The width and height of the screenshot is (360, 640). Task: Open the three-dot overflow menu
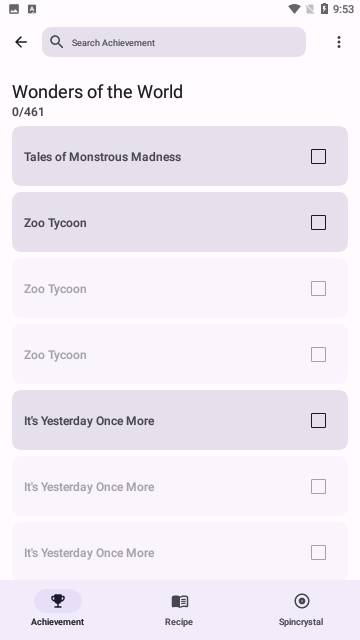click(x=338, y=42)
